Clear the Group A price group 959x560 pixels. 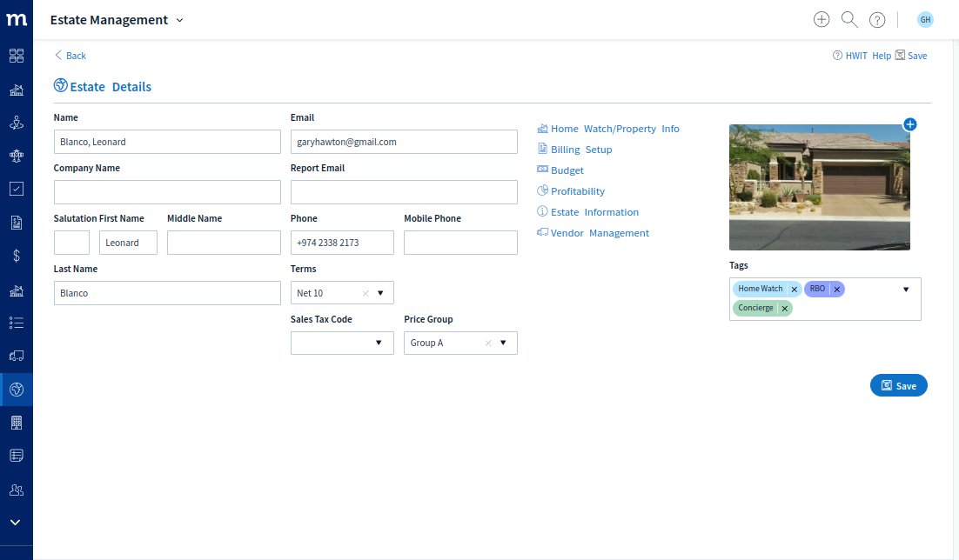(x=488, y=343)
